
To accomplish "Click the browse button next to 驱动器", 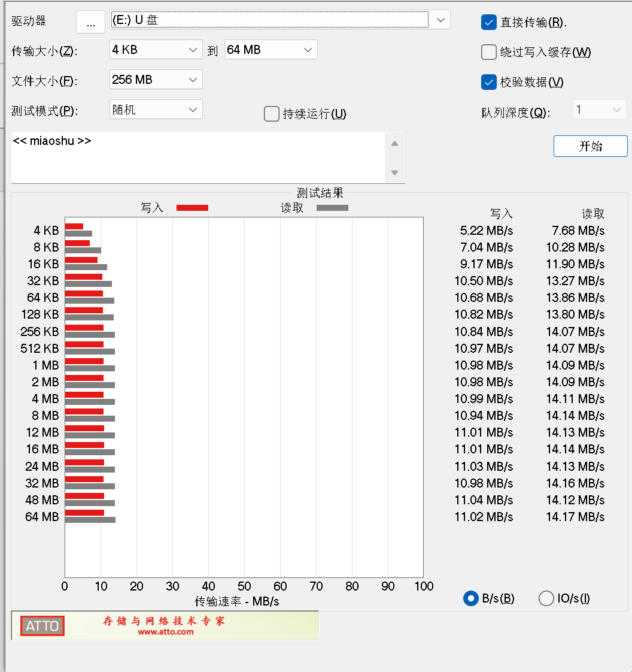I will point(90,22).
